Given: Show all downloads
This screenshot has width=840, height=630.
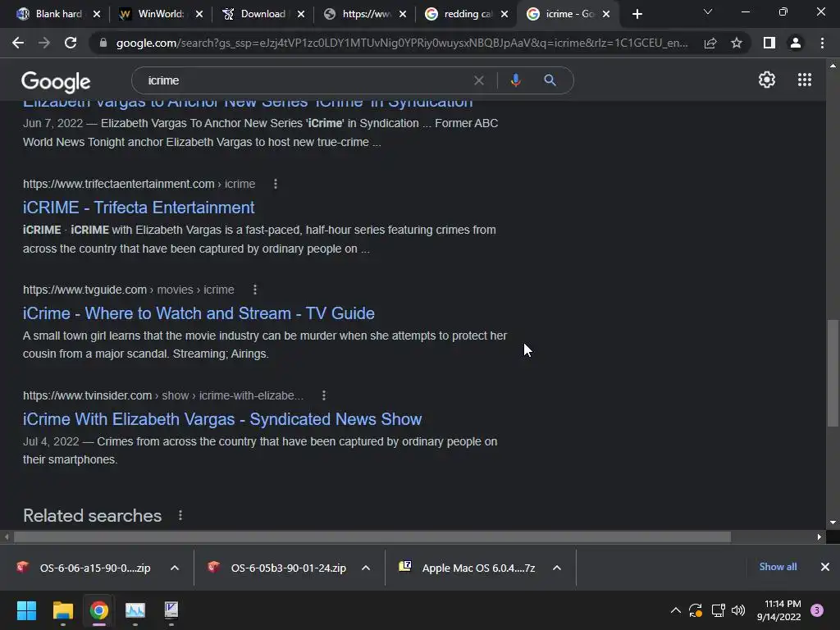Looking at the screenshot, I should [778, 566].
